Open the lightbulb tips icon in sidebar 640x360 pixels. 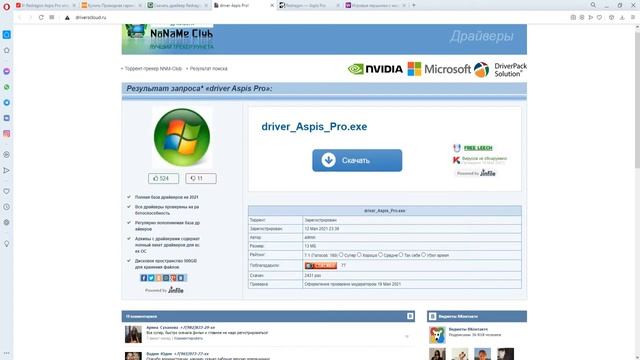coord(7,244)
